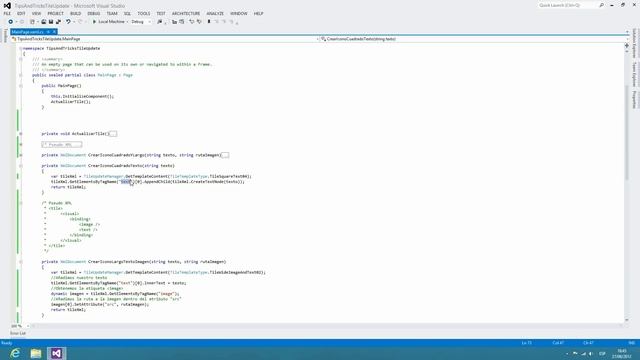Viewport: 640px width, 360px height.
Task: Open the Undo history dropdown arrow
Action: tap(73, 22)
